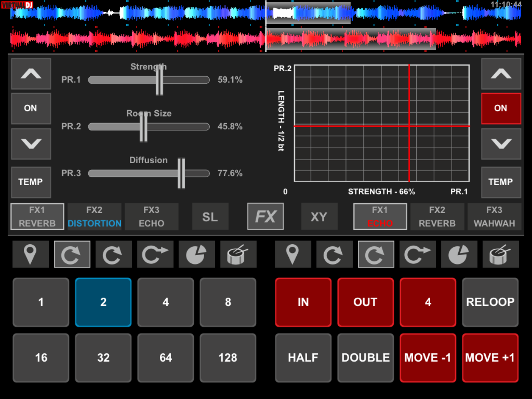Adjust the PR.3 Diffusion slider

(181, 173)
